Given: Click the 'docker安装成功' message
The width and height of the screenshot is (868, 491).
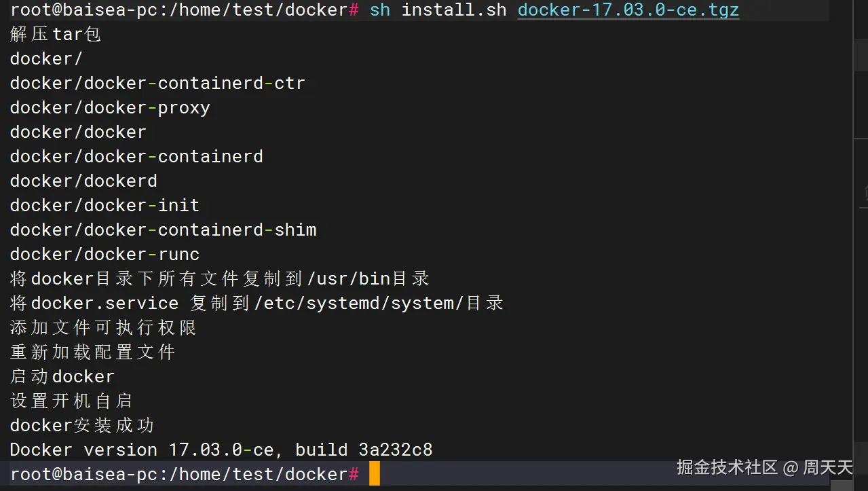Looking at the screenshot, I should pyautogui.click(x=82, y=425).
